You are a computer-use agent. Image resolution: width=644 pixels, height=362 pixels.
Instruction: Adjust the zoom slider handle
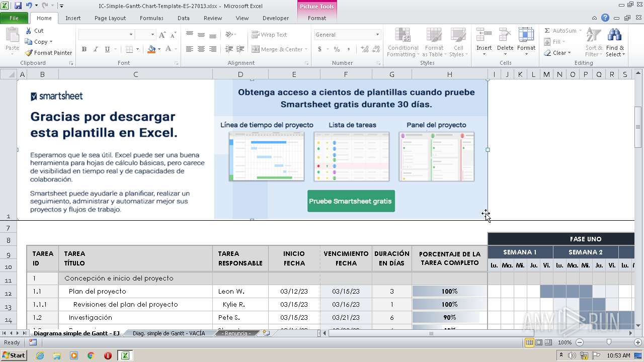pos(609,342)
